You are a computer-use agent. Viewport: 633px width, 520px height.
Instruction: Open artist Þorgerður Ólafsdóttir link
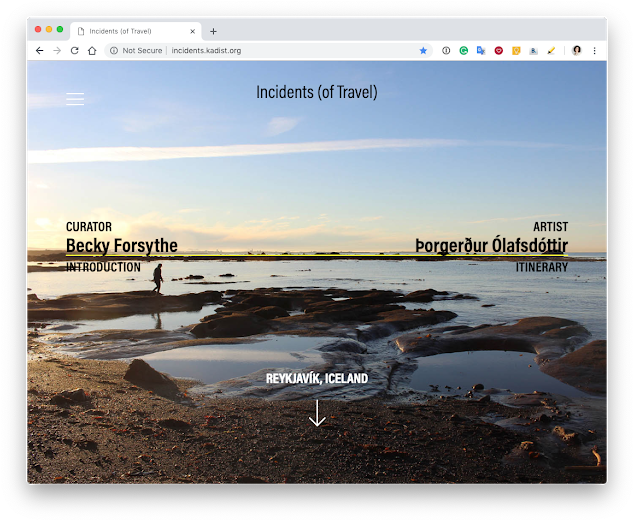pos(491,245)
